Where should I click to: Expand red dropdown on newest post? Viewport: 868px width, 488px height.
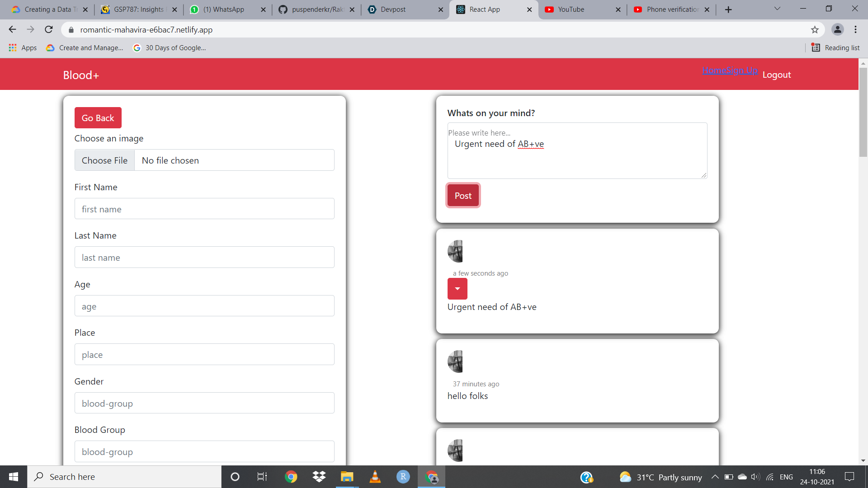(x=457, y=289)
